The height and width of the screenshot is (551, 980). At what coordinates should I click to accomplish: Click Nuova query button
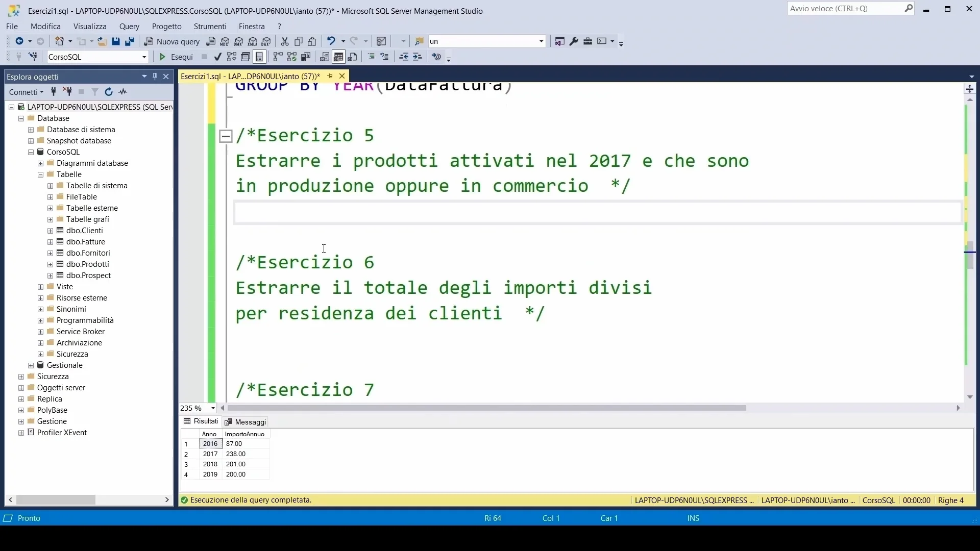[173, 41]
